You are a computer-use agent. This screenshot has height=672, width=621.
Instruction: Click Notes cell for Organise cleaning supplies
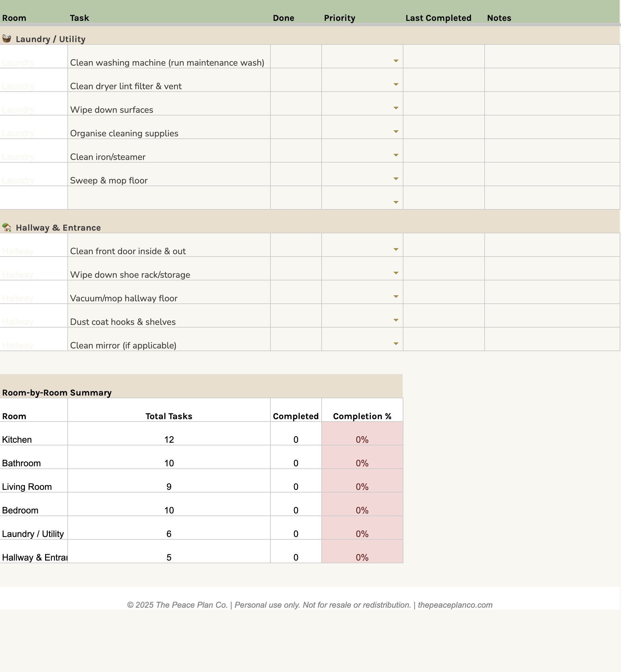[x=552, y=128]
